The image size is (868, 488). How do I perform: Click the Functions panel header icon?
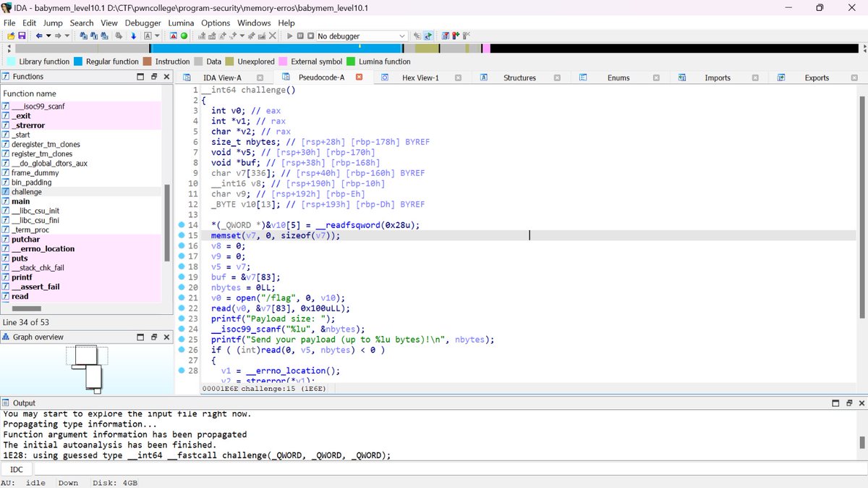click(6, 76)
